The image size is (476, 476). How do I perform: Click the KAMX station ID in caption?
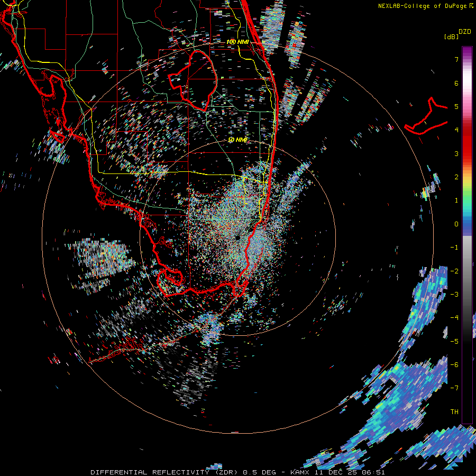300,472
